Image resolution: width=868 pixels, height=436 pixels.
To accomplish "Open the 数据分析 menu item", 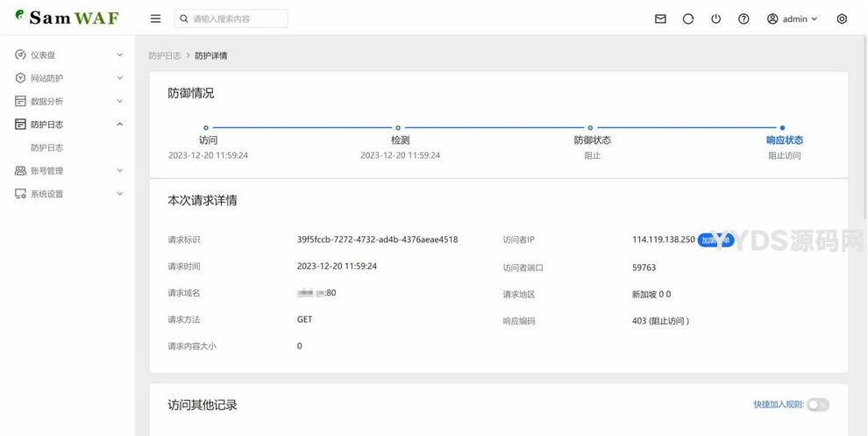I will click(68, 102).
